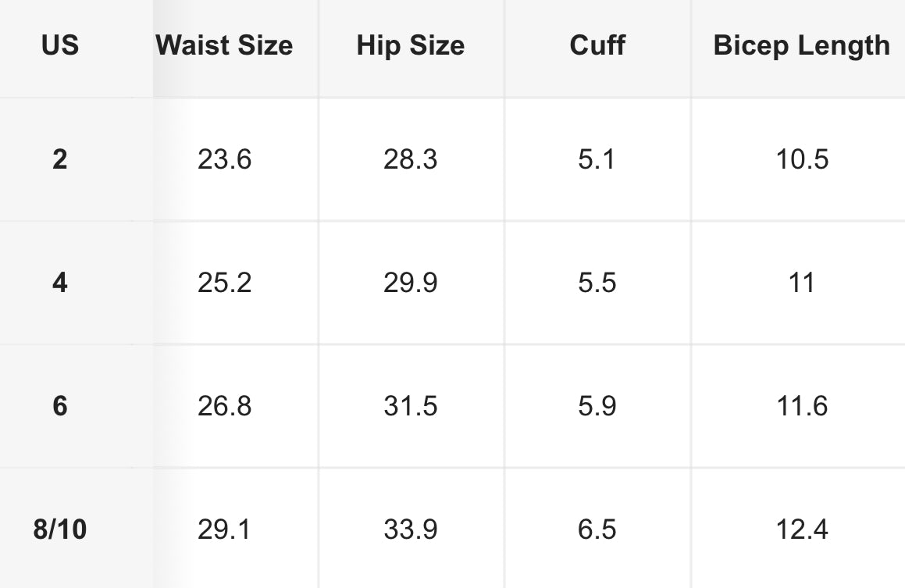
Task: Click the 8/10 size row label
Action: coord(60,529)
